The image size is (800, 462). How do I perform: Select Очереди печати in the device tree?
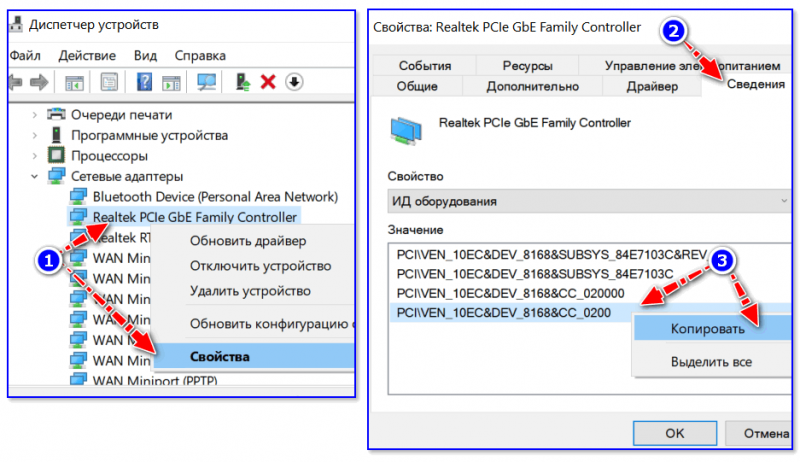(x=121, y=115)
